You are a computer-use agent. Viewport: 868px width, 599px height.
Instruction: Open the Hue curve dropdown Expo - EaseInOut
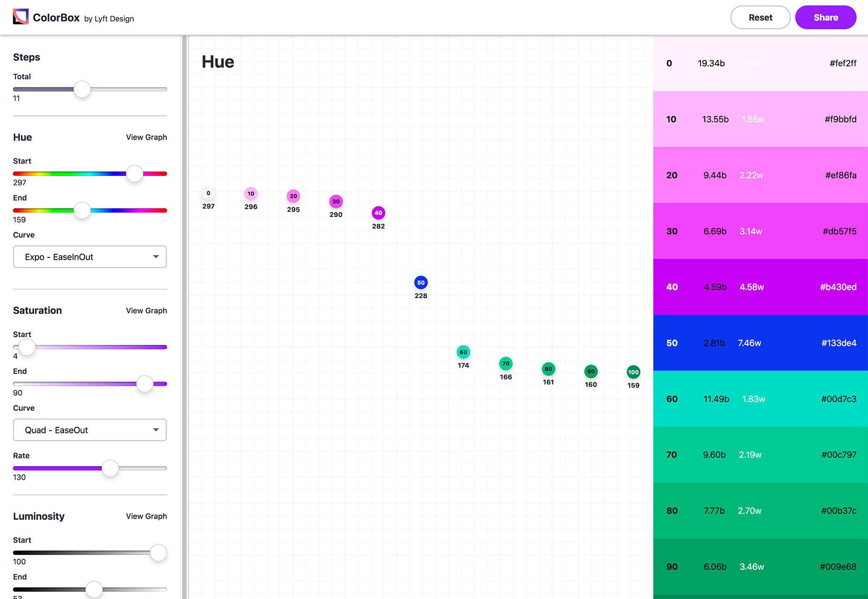click(90, 257)
